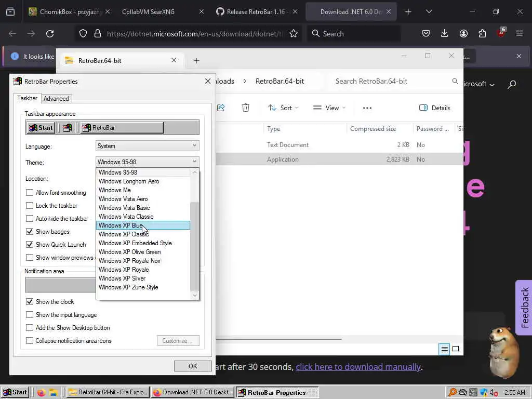This screenshot has width=532, height=399.
Task: Open the Sort dropdown in File Explorer
Action: point(283,108)
